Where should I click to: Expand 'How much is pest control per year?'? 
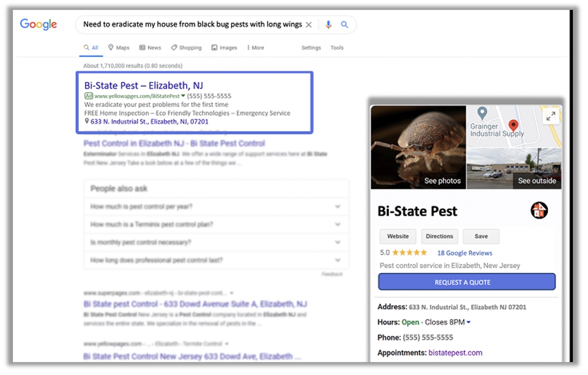(x=216, y=207)
